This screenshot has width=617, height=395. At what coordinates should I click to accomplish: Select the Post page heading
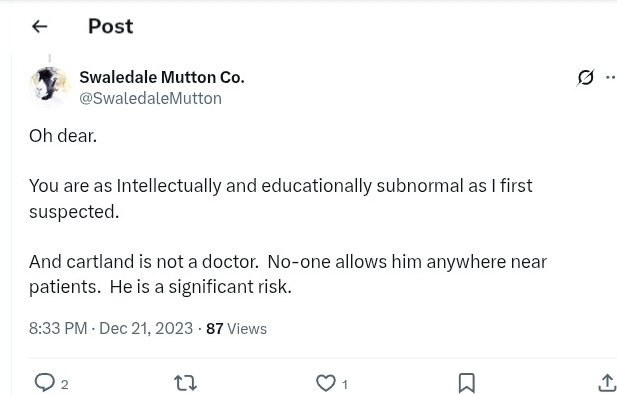tap(111, 26)
